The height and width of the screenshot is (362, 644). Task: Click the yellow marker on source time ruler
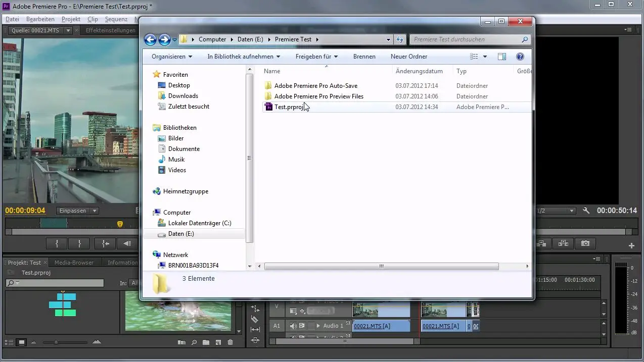120,224
